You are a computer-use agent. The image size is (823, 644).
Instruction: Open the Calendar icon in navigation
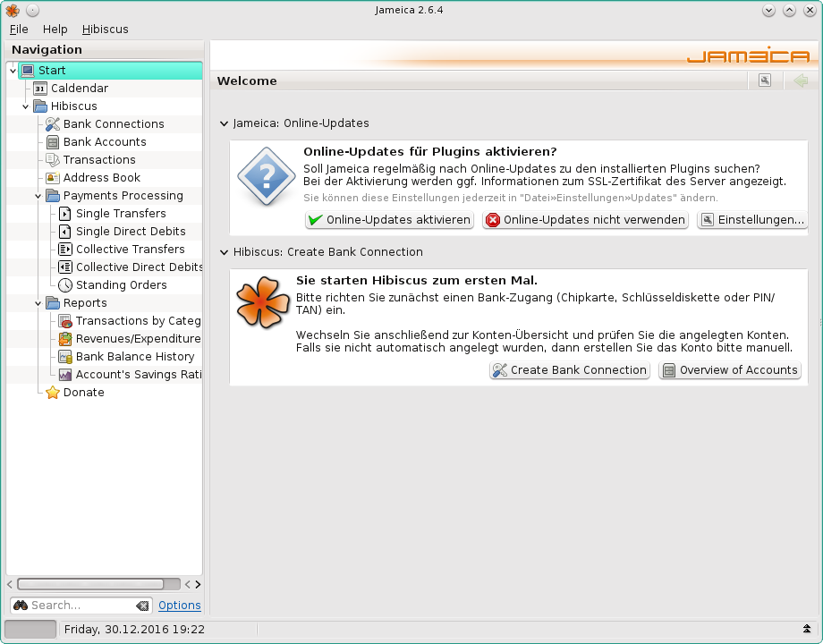[x=40, y=89]
